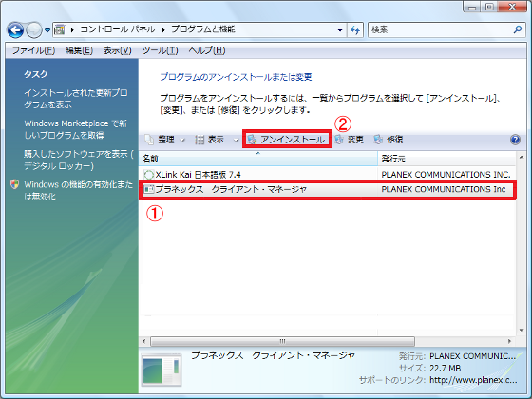Open recent pages dropdown next to forward button
Screen dimensions: 532x399
pos(47,30)
